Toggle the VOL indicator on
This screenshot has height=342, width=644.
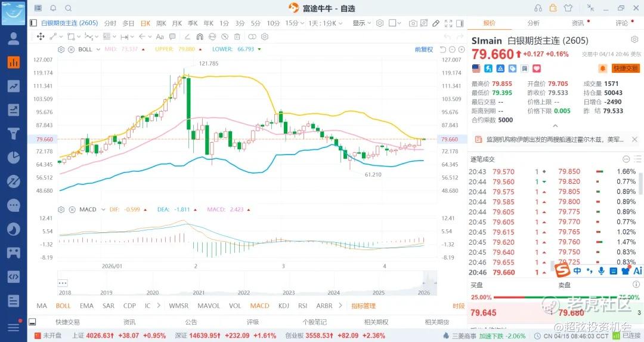point(235,306)
